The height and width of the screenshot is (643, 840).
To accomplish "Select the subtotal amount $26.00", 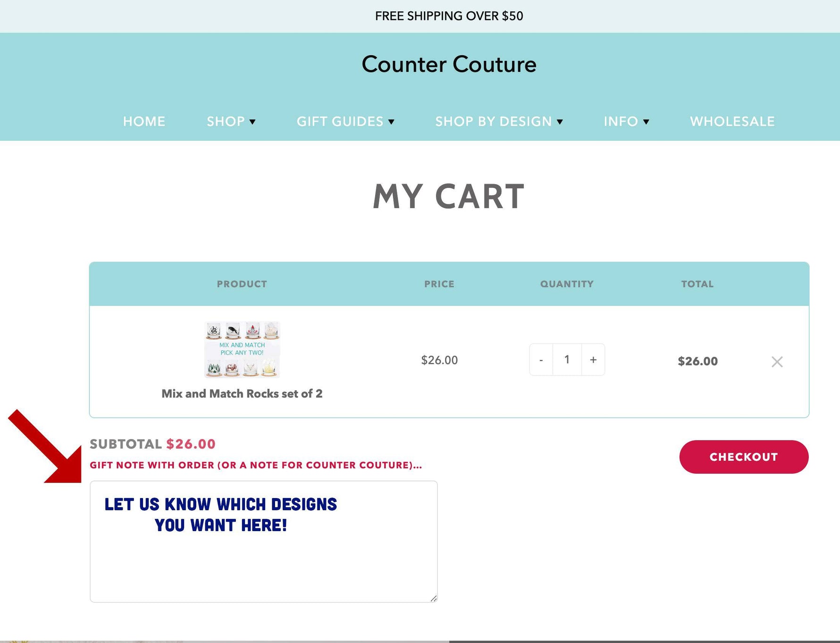I will point(190,444).
